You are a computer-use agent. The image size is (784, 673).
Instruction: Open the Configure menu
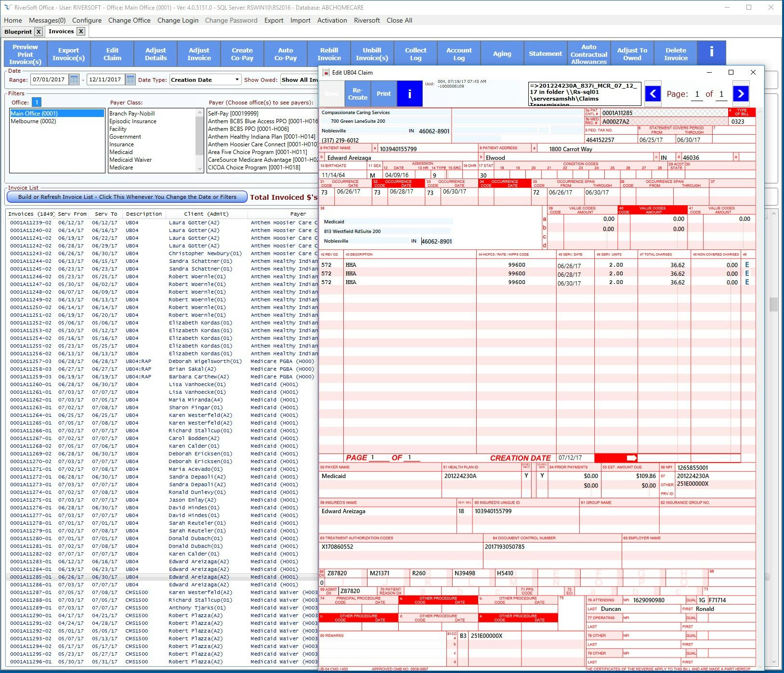(86, 20)
